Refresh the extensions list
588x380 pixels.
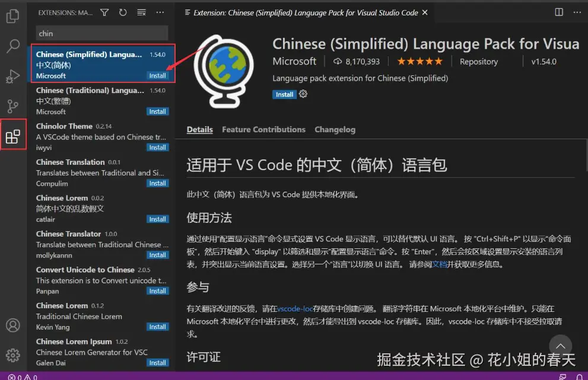pyautogui.click(x=123, y=12)
